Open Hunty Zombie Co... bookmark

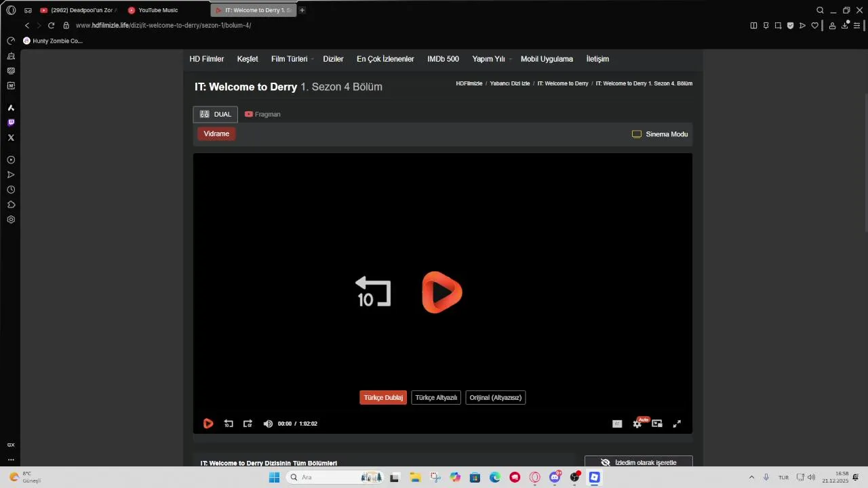coord(53,41)
